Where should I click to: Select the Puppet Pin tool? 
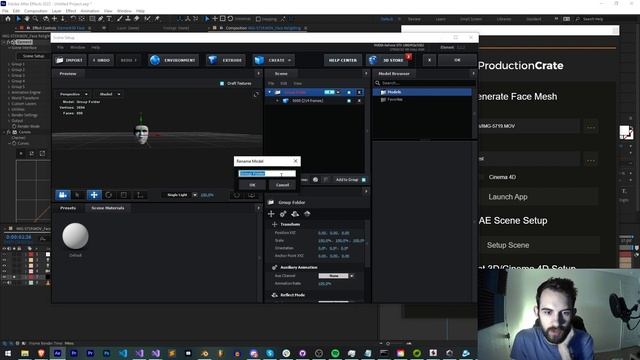(157, 19)
